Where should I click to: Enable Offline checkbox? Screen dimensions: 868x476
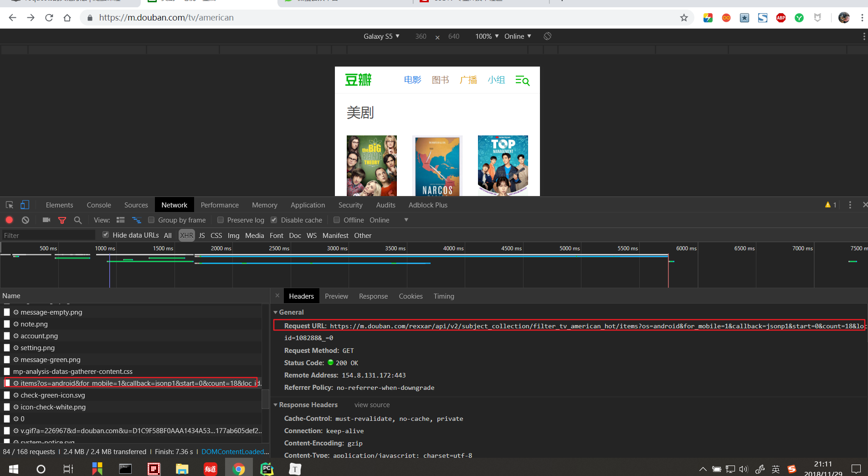pyautogui.click(x=337, y=220)
